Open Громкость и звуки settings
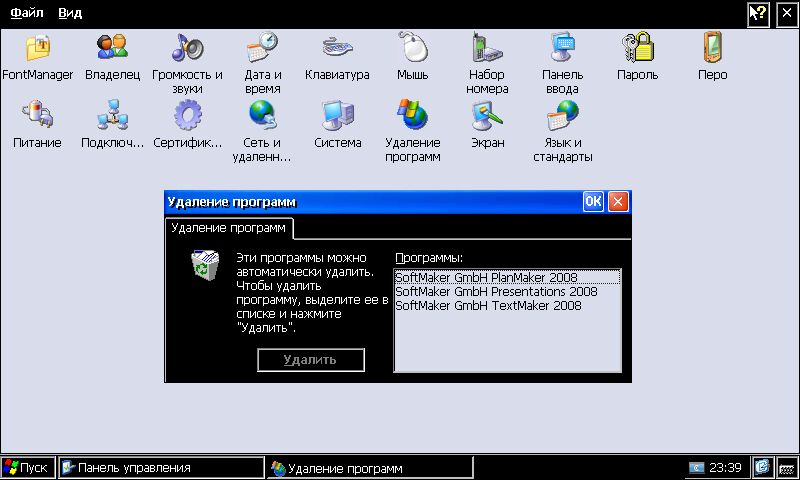Screen dimensions: 800x480 pyautogui.click(x=187, y=64)
